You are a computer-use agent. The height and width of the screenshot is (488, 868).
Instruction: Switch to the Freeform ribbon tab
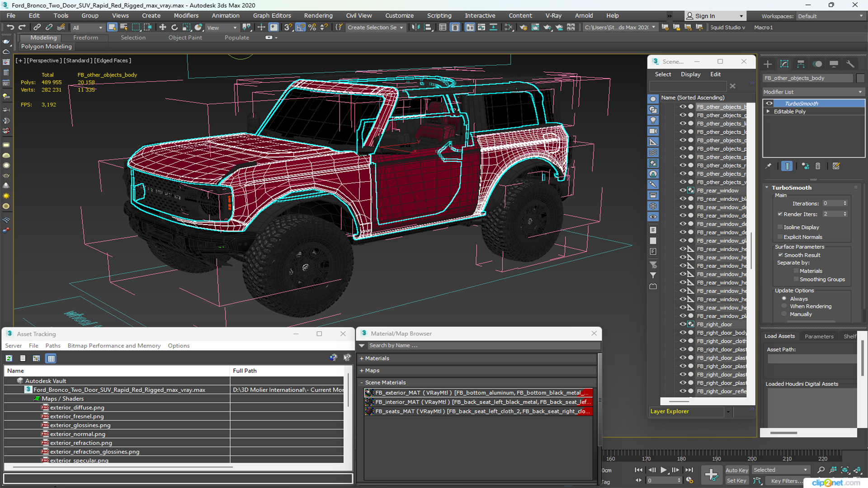pos(85,38)
